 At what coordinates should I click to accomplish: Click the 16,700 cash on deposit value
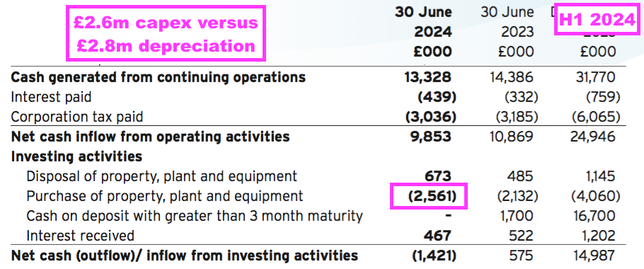click(594, 216)
